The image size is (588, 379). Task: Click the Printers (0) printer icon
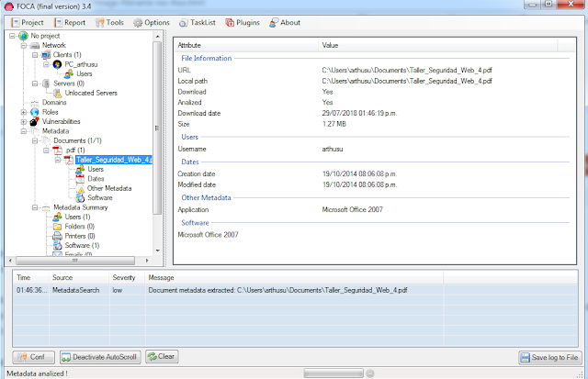pyautogui.click(x=57, y=237)
